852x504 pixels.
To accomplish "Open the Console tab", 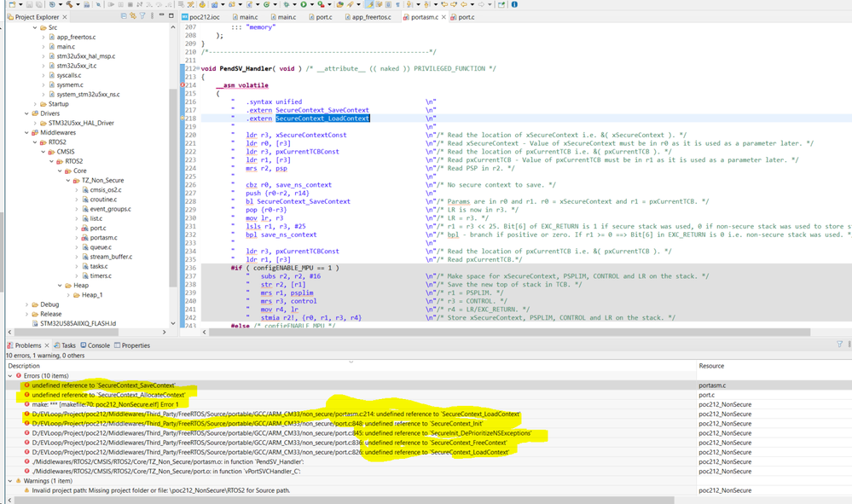I will [x=95, y=345].
